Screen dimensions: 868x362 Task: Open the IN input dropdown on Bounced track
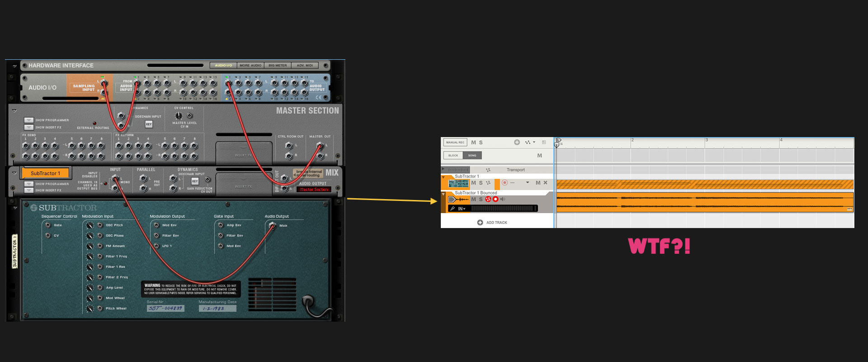[x=462, y=209]
